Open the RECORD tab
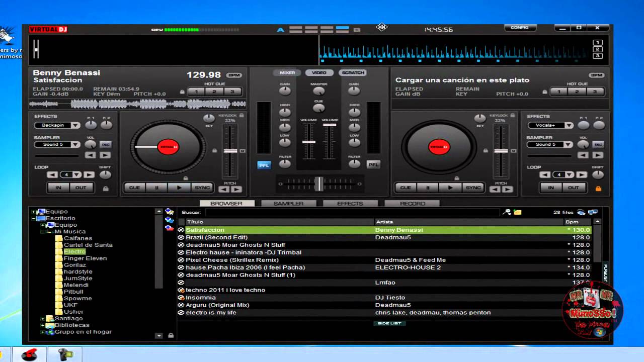Image resolution: width=644 pixels, height=362 pixels. (x=412, y=204)
